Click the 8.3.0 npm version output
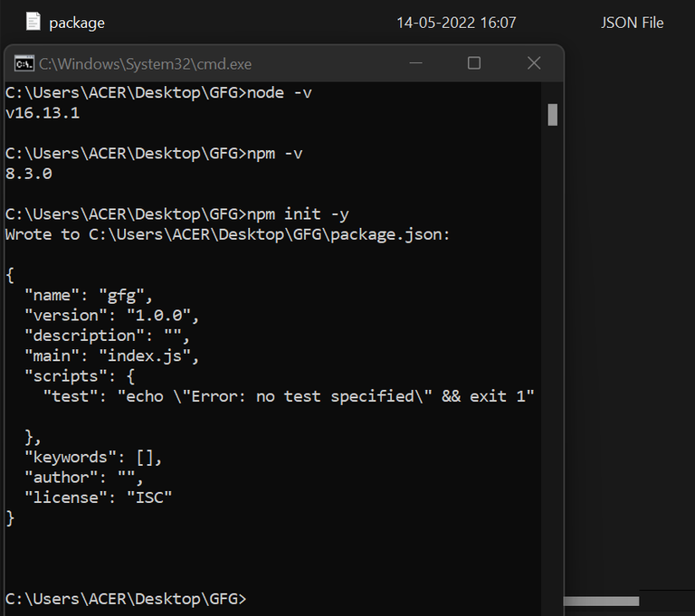This screenshot has height=616, width=695. click(x=28, y=174)
